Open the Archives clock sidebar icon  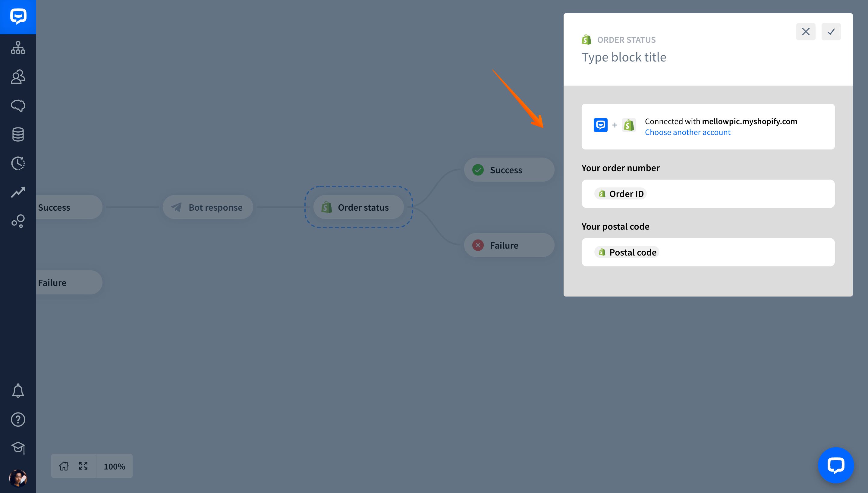[18, 164]
